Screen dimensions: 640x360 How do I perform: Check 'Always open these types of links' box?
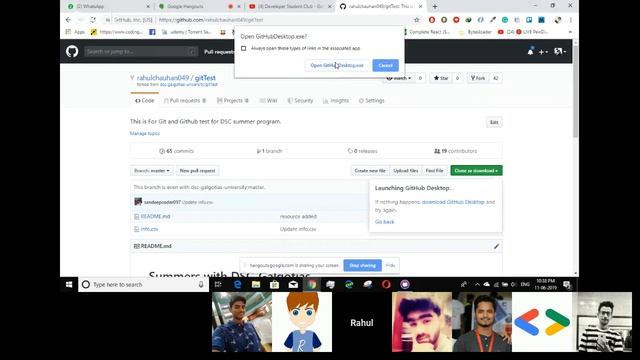point(244,48)
